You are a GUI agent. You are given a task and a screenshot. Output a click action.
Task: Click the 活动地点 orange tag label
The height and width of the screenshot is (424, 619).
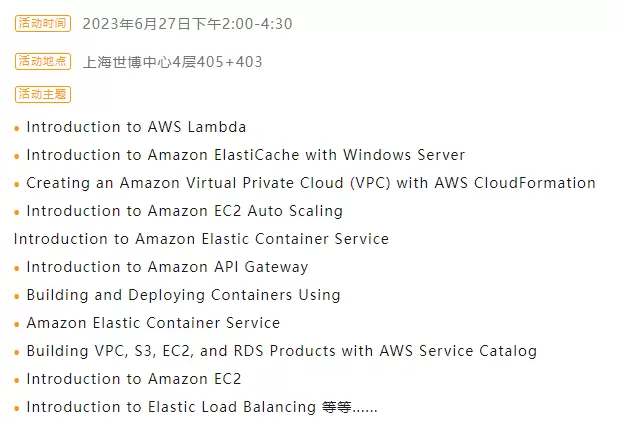(42, 61)
